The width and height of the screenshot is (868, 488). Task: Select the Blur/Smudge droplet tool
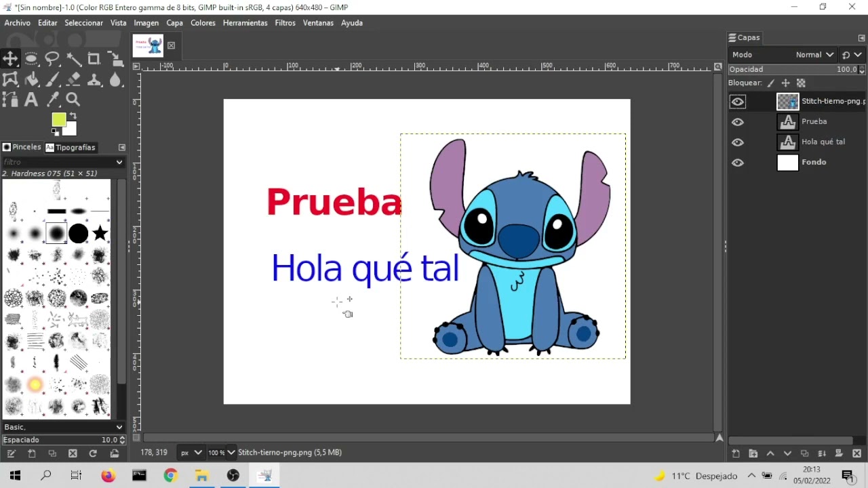pos(115,80)
